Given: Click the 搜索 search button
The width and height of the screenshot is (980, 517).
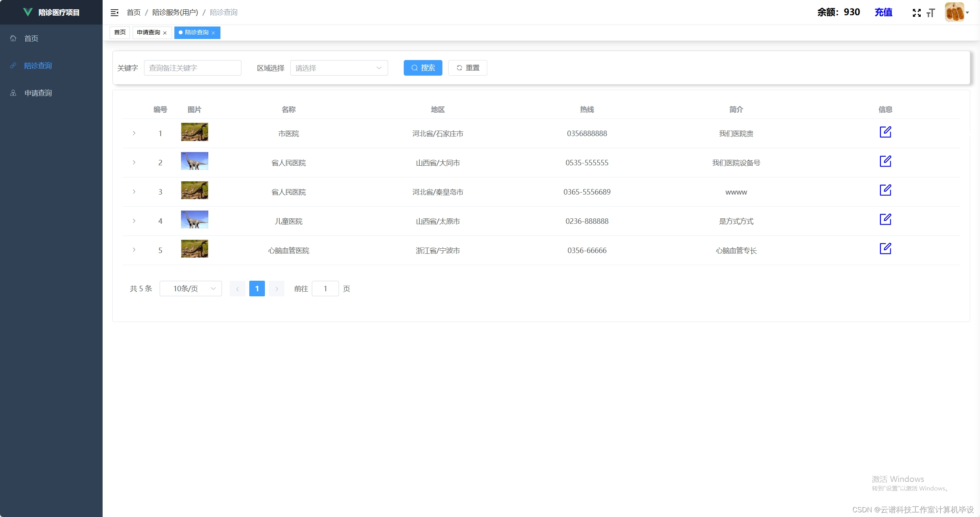Looking at the screenshot, I should [x=423, y=68].
